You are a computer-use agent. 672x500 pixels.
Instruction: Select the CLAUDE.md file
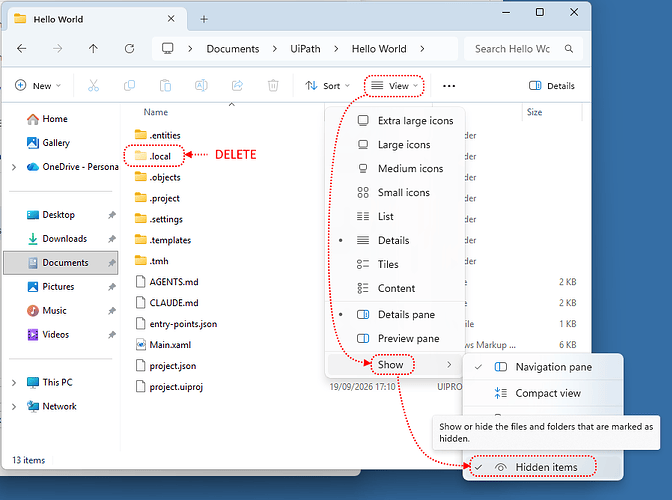pyautogui.click(x=167, y=303)
